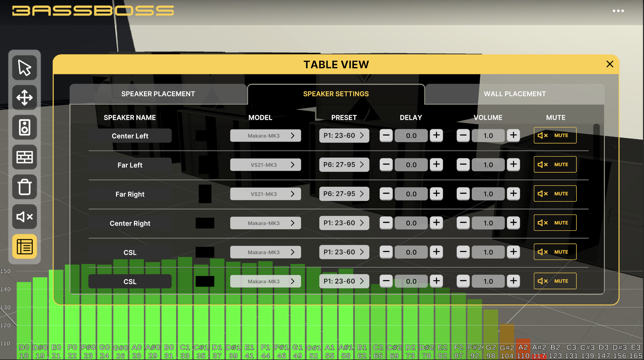The image size is (644, 360).
Task: Open preset dropdown for last CSL row
Action: [344, 281]
